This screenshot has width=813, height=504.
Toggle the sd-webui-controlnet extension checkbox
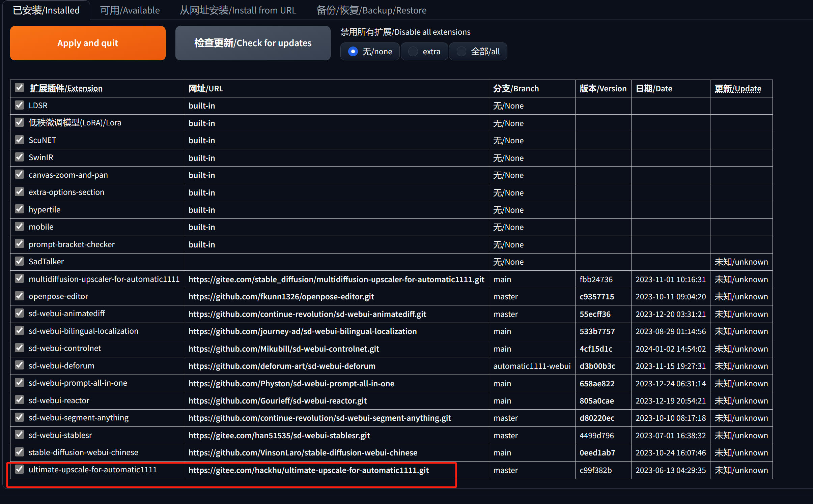point(20,348)
